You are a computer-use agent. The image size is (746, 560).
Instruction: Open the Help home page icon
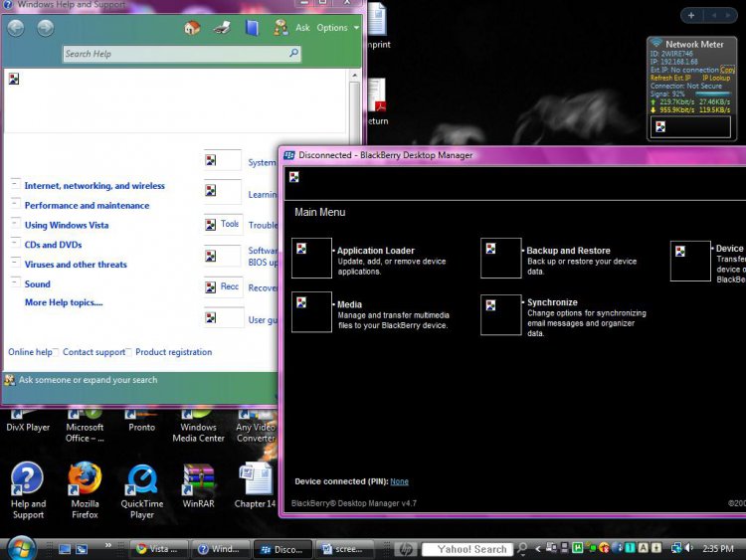pos(192,28)
